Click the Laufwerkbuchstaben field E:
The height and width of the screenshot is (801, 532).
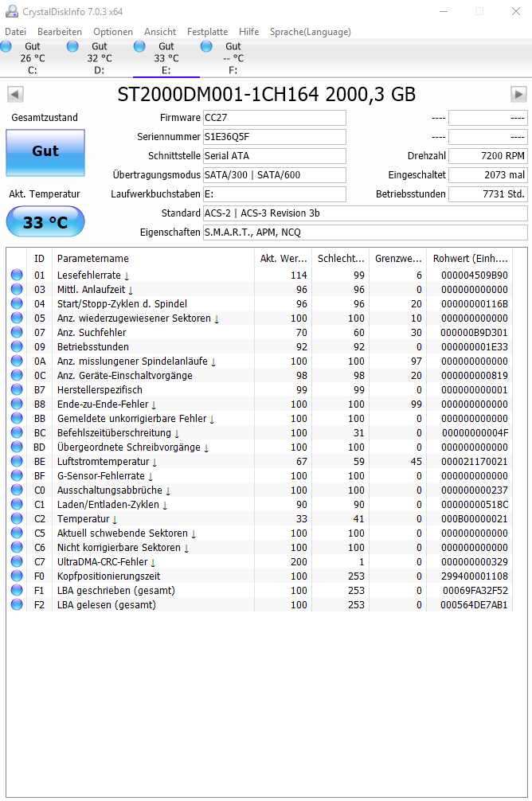click(x=275, y=194)
